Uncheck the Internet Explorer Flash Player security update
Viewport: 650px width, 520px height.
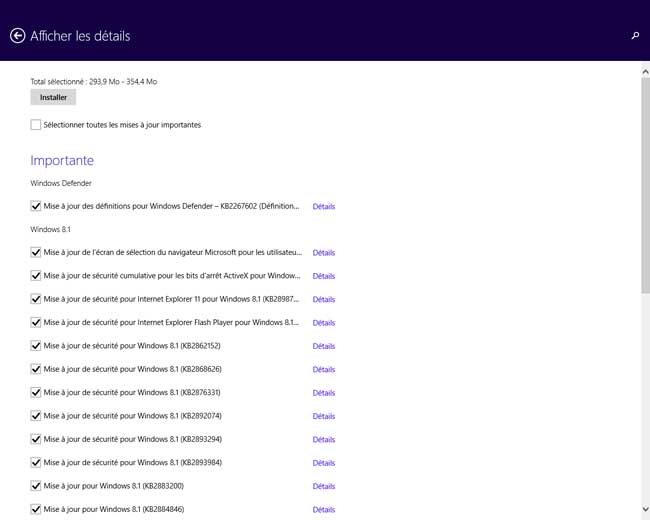pos(36,322)
